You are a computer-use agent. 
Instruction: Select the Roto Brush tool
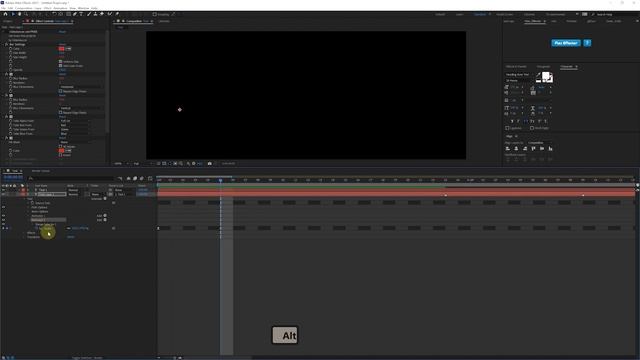point(110,14)
